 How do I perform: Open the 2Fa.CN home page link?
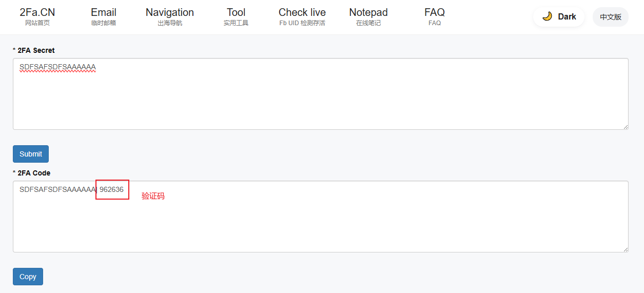[37, 17]
